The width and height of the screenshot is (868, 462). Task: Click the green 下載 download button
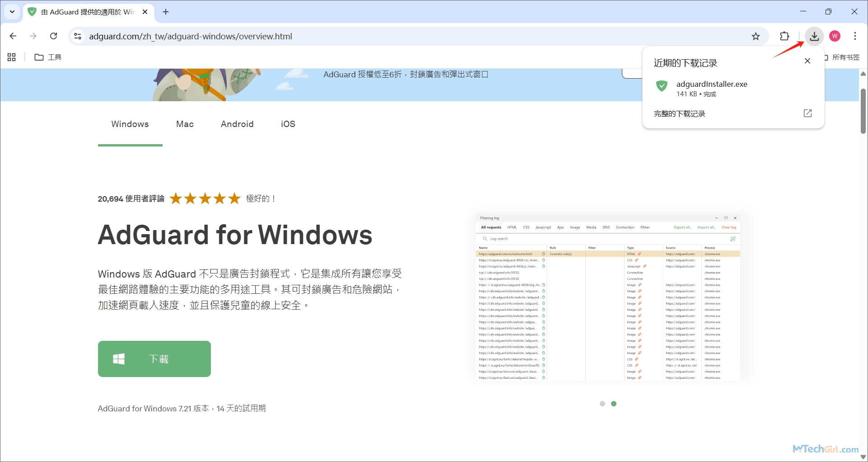[154, 359]
